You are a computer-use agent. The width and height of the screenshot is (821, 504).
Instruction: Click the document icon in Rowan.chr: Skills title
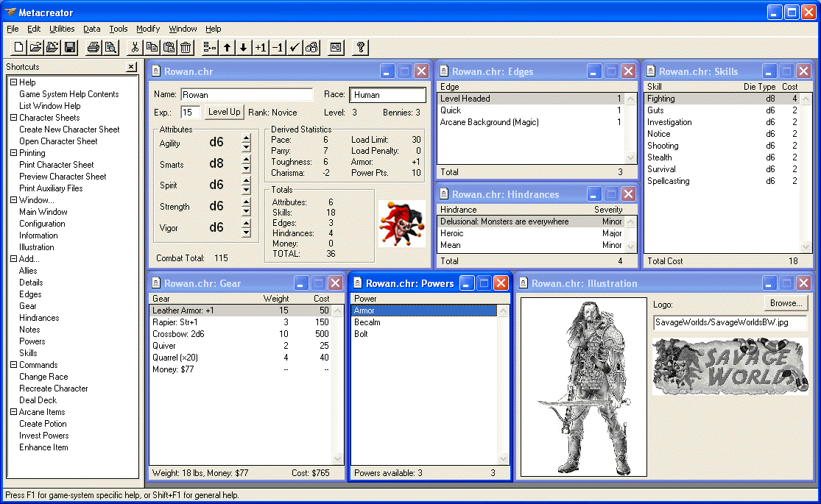pos(651,71)
